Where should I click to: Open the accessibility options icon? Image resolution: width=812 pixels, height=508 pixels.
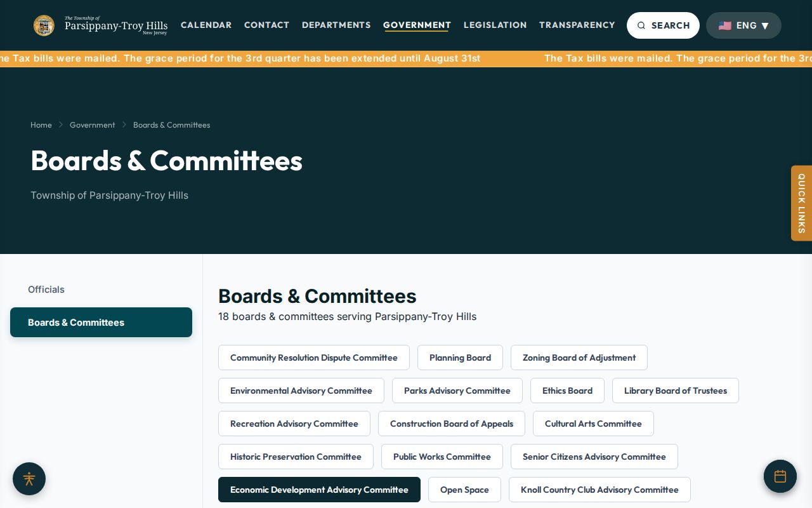(x=29, y=479)
